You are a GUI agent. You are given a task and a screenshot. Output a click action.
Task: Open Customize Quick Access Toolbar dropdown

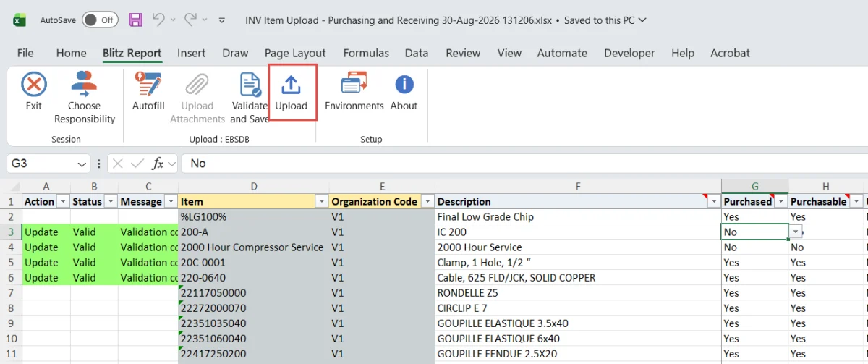coord(221,20)
